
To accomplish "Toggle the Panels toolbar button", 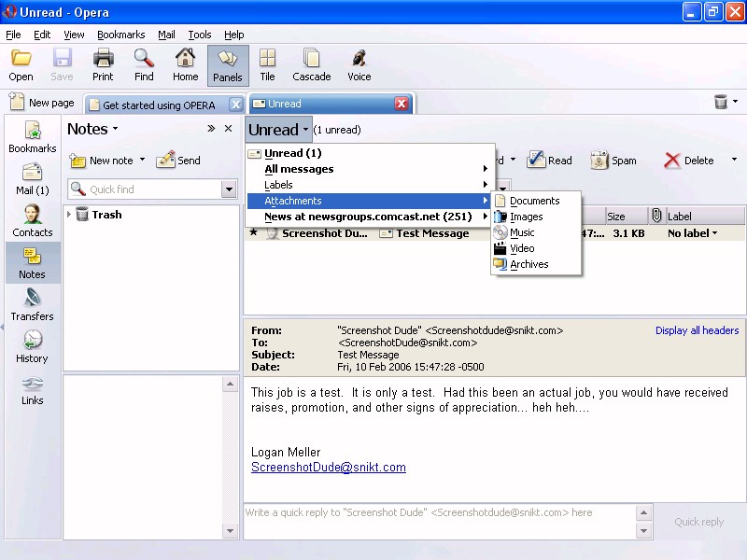I will 227,65.
